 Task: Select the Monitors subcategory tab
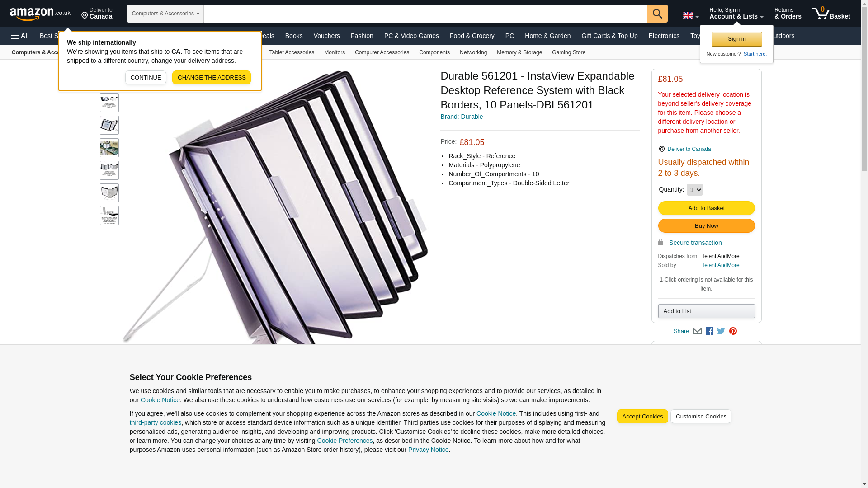coord(335,52)
